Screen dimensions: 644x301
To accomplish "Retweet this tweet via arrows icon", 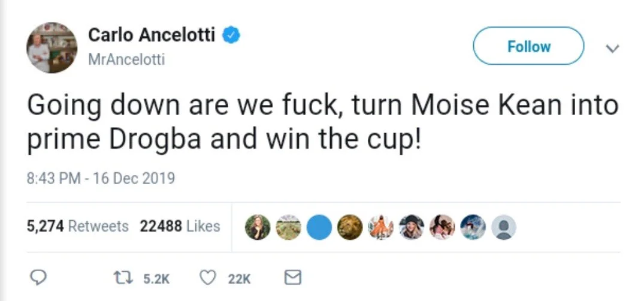I will [120, 278].
